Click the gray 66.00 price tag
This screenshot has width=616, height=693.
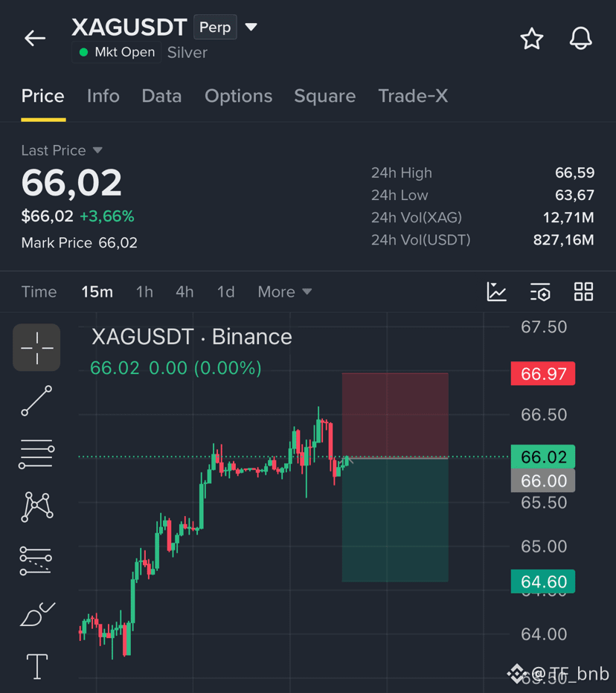tap(543, 480)
